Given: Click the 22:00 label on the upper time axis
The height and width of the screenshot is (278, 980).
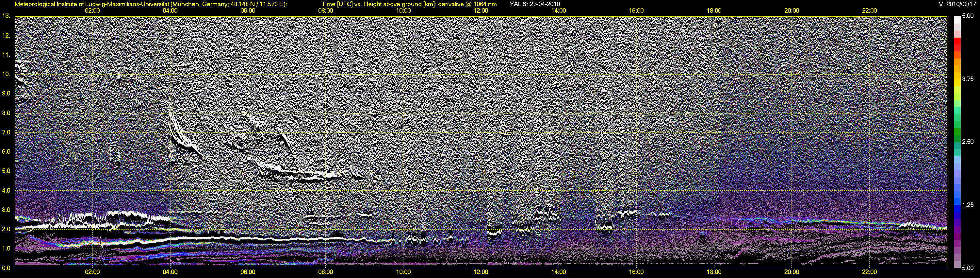Looking at the screenshot, I should click(x=870, y=11).
